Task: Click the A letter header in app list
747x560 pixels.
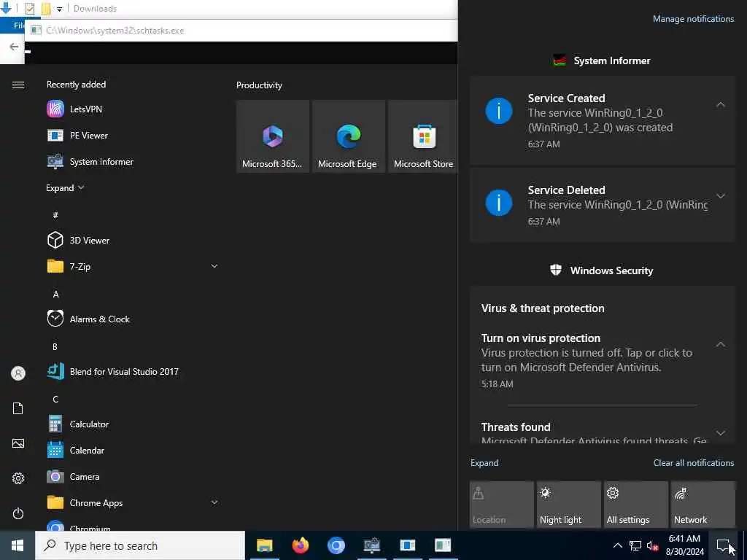Action: tap(55, 294)
